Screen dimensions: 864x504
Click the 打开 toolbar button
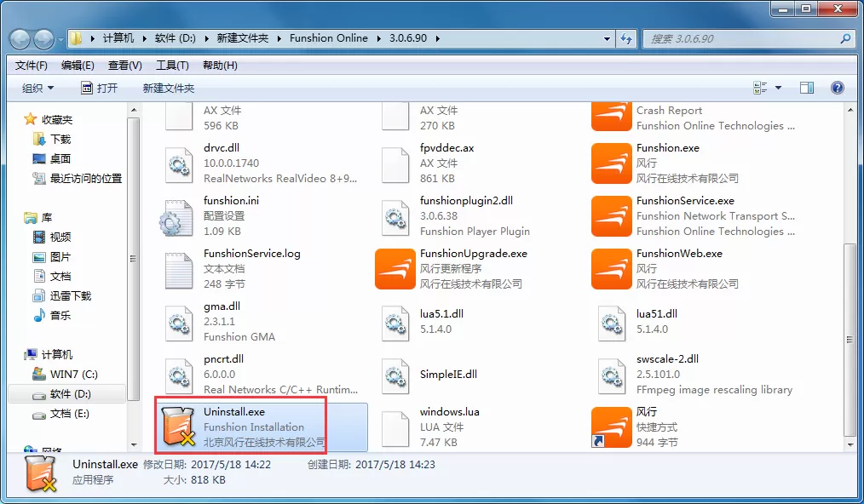(99, 89)
